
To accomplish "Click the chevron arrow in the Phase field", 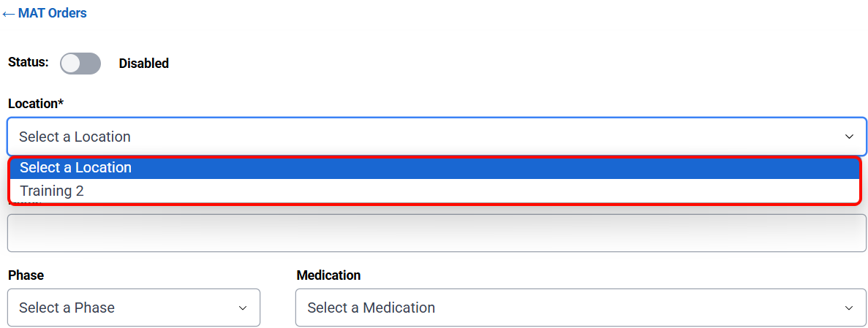I will point(243,308).
